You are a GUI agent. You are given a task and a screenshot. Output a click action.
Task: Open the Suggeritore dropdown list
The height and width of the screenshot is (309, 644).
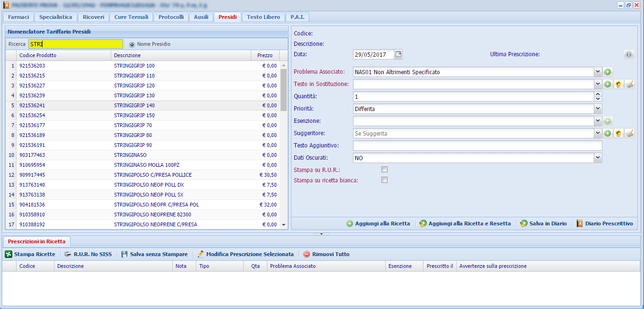click(x=598, y=133)
